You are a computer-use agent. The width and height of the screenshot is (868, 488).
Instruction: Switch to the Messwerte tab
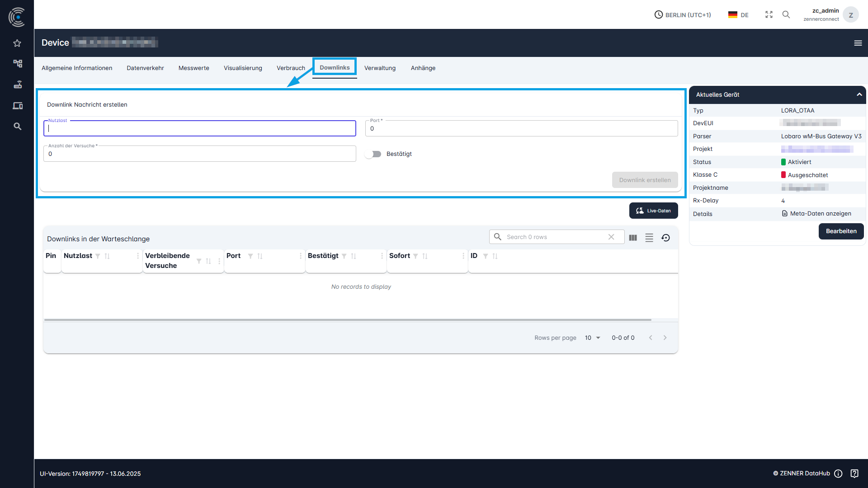pyautogui.click(x=193, y=68)
